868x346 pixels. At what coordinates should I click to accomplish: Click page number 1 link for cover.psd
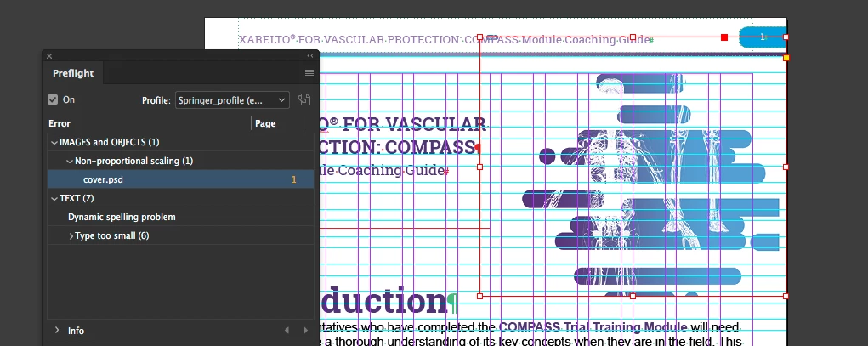[x=294, y=179]
